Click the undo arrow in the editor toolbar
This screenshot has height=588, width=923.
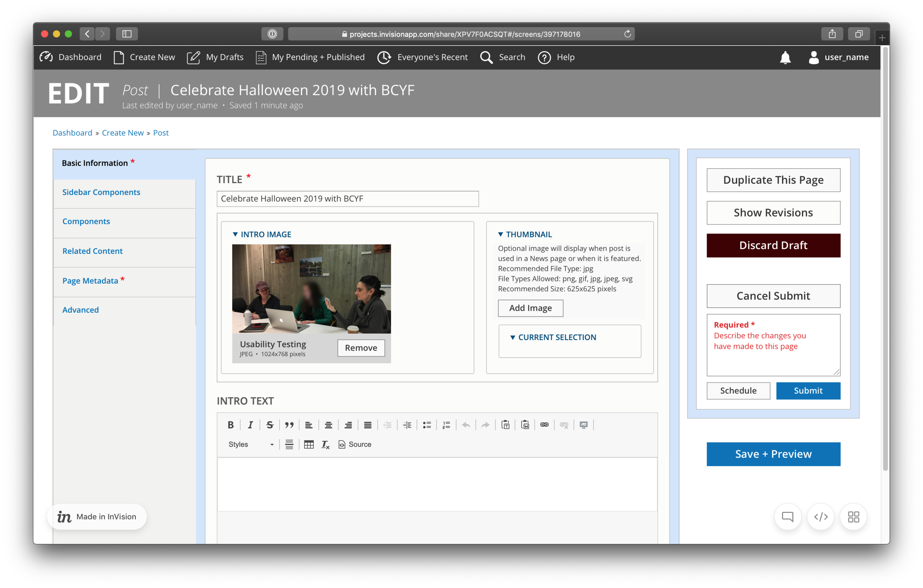[x=466, y=425]
